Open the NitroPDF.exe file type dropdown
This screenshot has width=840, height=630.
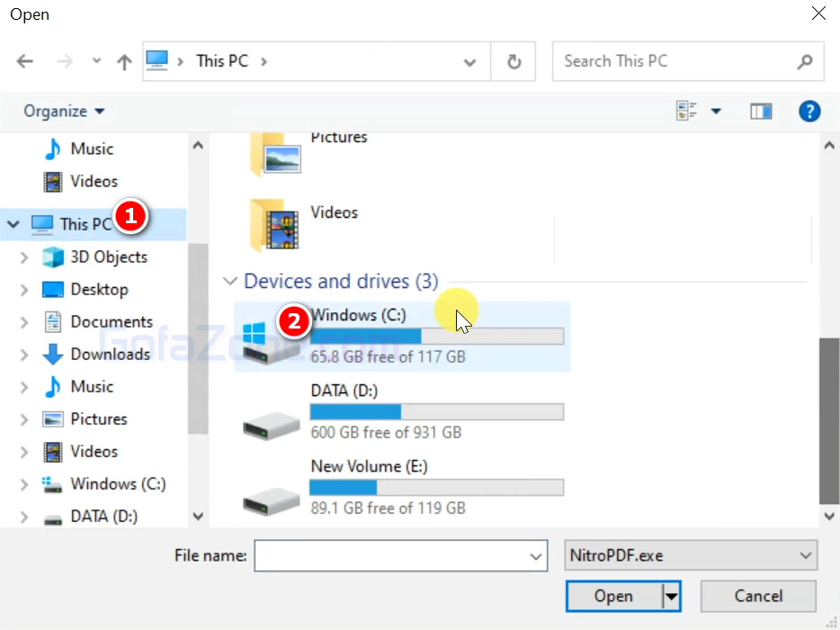(690, 555)
